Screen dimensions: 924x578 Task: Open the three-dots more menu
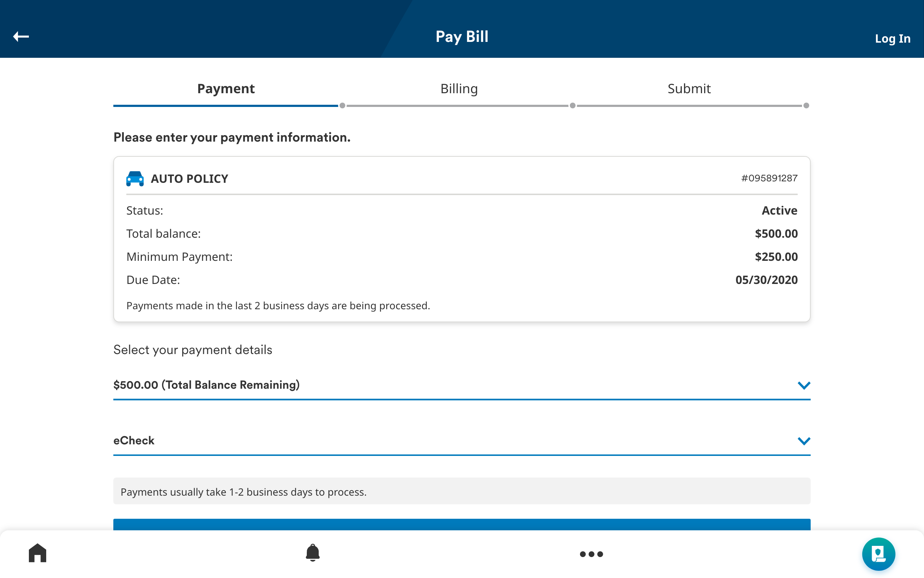[x=591, y=554]
